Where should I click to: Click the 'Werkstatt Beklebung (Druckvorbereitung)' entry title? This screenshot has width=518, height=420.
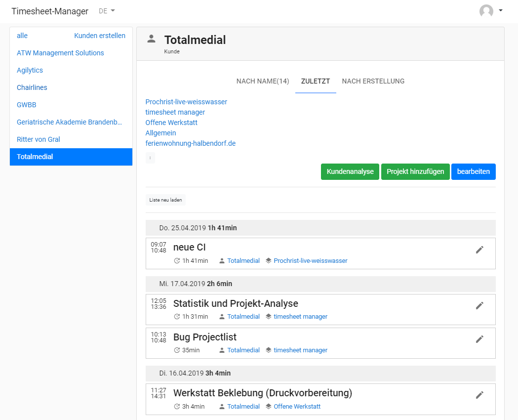(263, 393)
